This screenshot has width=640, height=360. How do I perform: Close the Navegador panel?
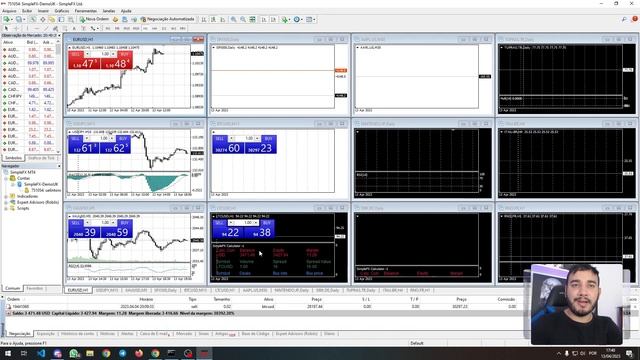point(59,166)
